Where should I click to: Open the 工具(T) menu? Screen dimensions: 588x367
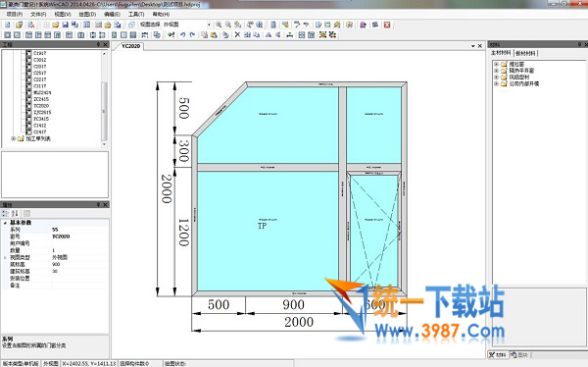pyautogui.click(x=136, y=15)
